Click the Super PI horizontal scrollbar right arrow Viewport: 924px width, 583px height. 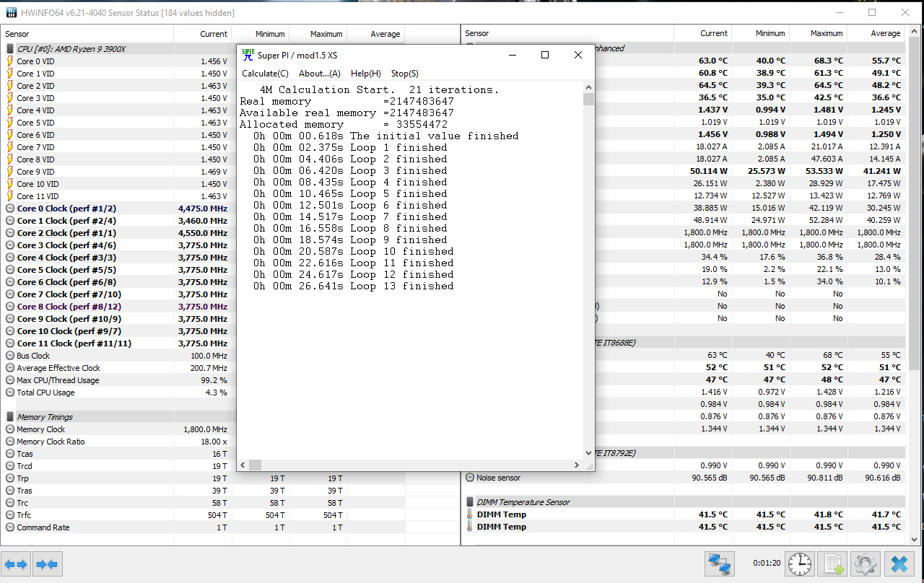(576, 465)
